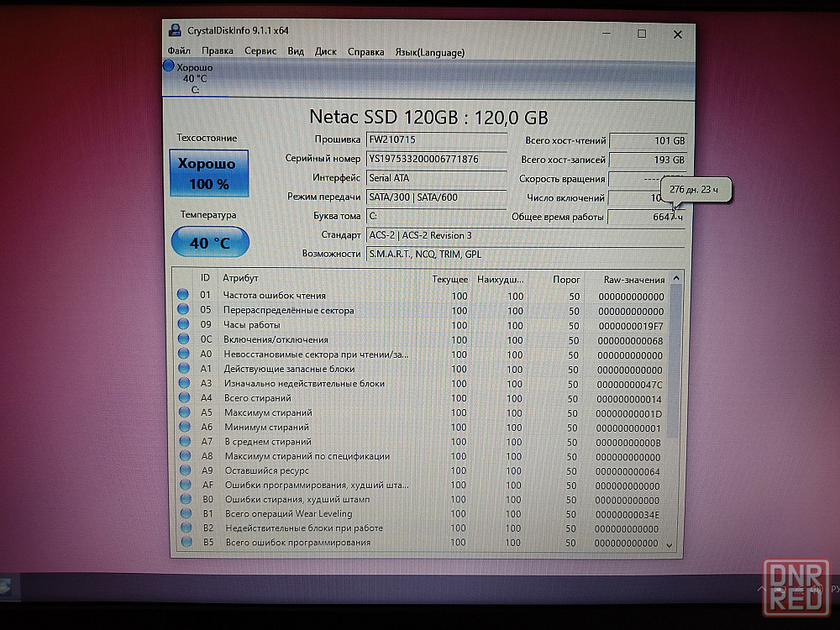This screenshot has width=840, height=630.
Task: Maximize the CrystalDiskInfo window
Action: point(642,34)
